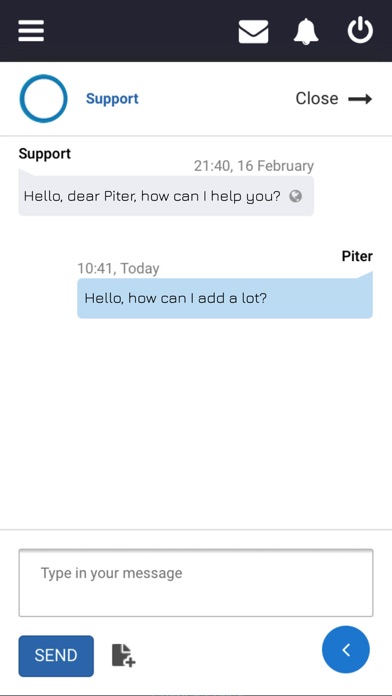Click the right arrow next to Close
The image size is (392, 696).
(x=360, y=99)
